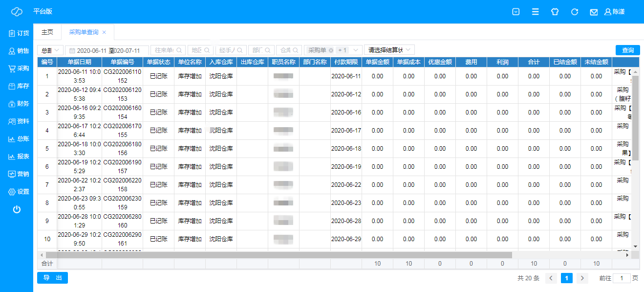The image size is (644, 292).
Task: Open the 资料 data module
Action: pos(19,121)
